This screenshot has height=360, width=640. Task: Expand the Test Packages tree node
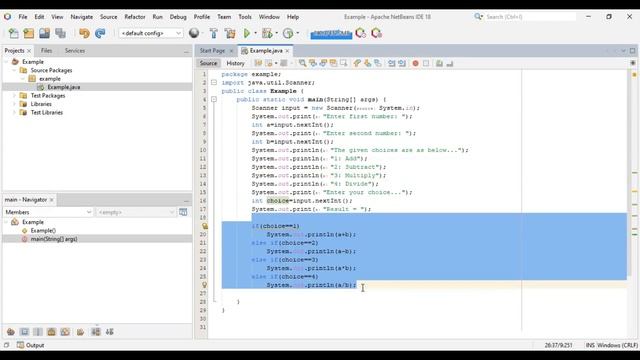click(14, 96)
